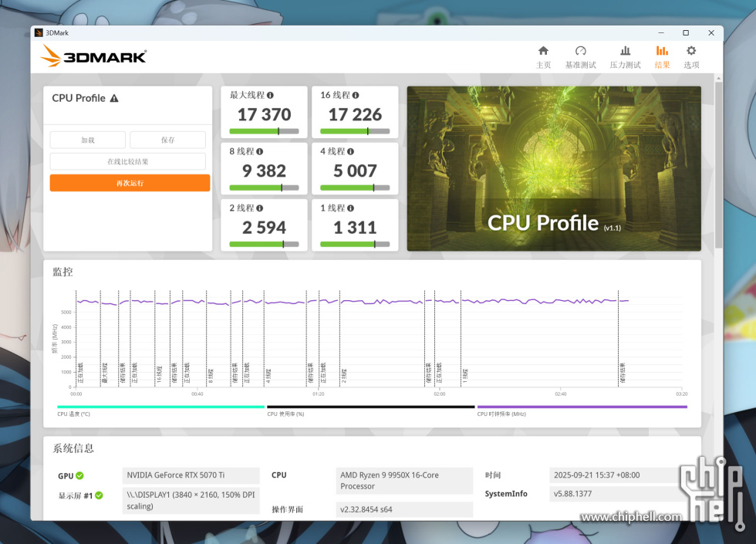
Task: Click the info icon beside 8 线程
Action: pyautogui.click(x=259, y=151)
